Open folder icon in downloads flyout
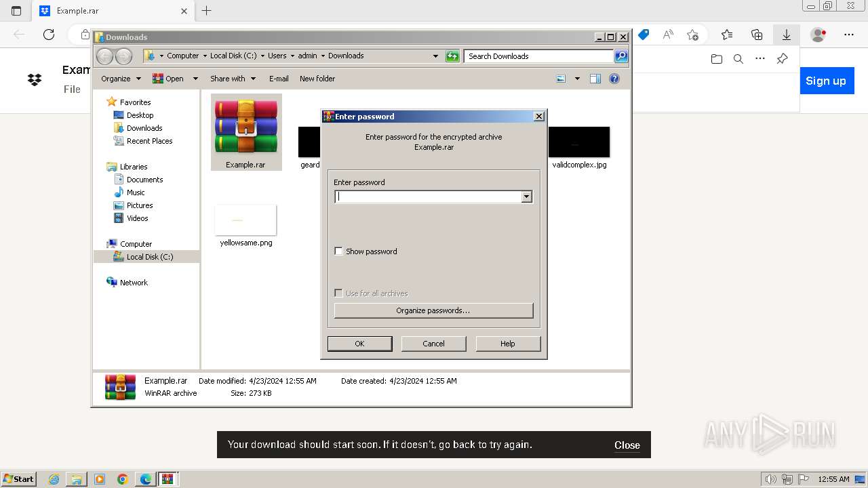Screen dimensions: 868x488 tap(717, 59)
